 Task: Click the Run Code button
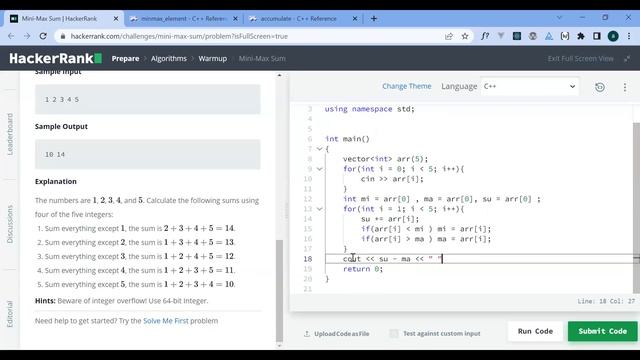pyautogui.click(x=535, y=331)
